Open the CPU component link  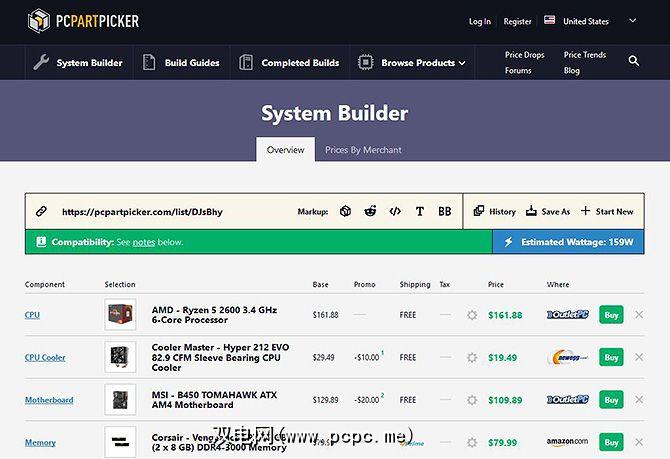click(x=32, y=315)
